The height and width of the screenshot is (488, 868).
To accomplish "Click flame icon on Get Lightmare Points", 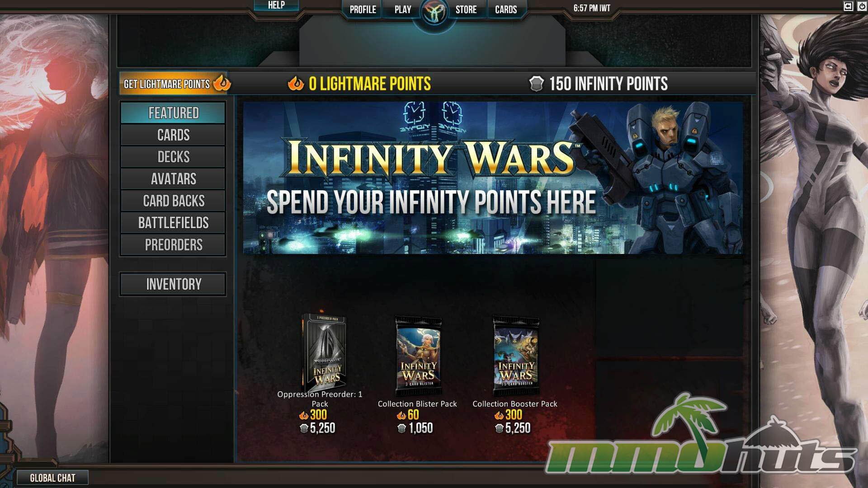I will [222, 83].
